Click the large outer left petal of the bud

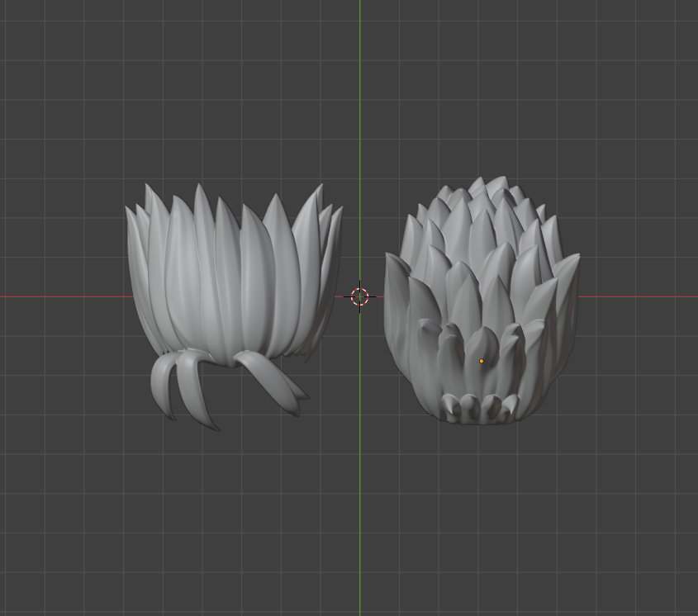[399, 314]
